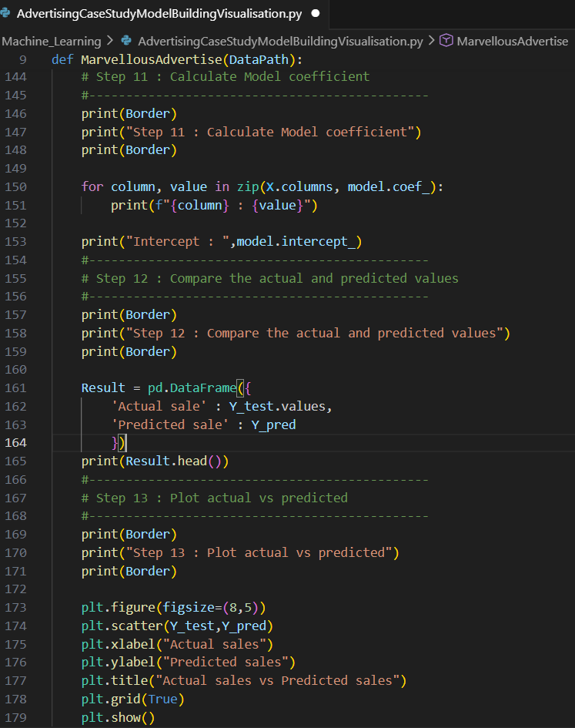Click 'print(Border)' on line 171
Screen dimensions: 575x728
coord(129,571)
